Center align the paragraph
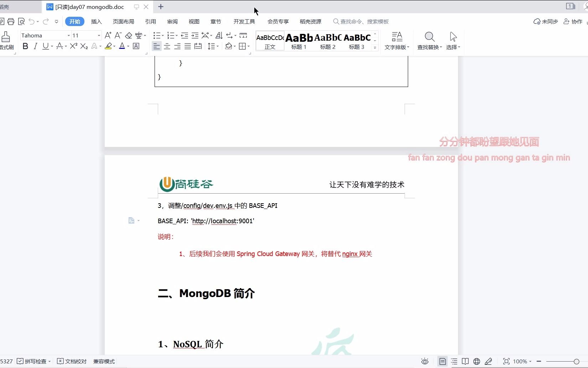The width and height of the screenshot is (588, 368). point(167,46)
